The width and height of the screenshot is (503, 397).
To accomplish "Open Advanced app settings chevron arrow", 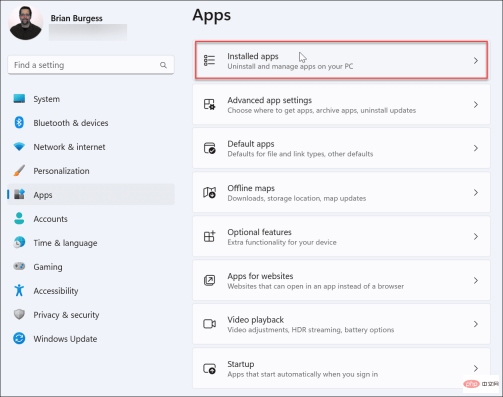I will click(x=476, y=105).
